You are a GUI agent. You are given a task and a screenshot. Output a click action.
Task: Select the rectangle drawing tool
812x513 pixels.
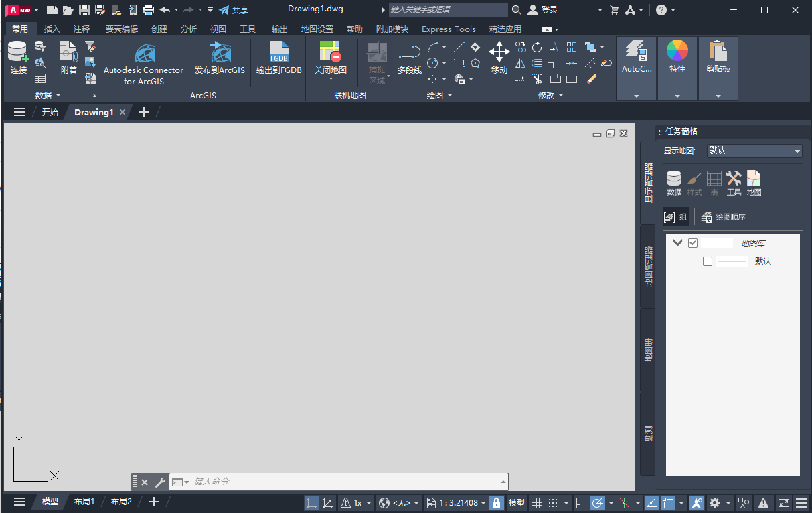coord(458,63)
